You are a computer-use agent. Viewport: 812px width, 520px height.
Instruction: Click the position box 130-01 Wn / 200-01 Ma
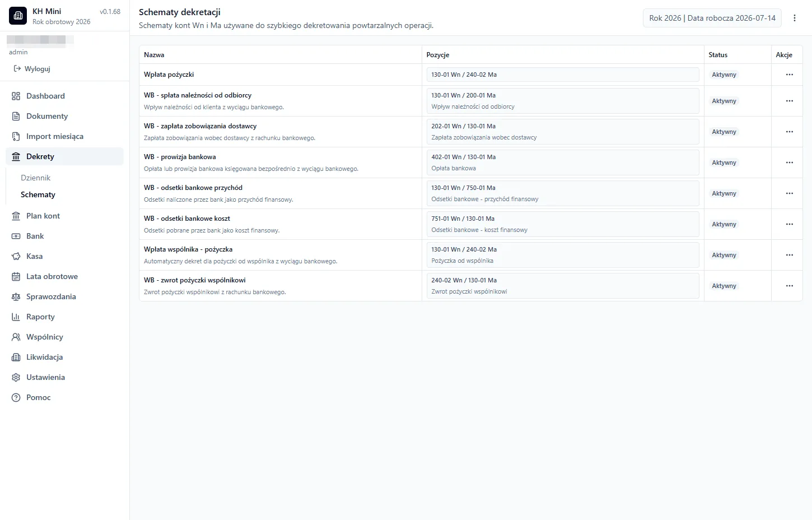(x=563, y=101)
